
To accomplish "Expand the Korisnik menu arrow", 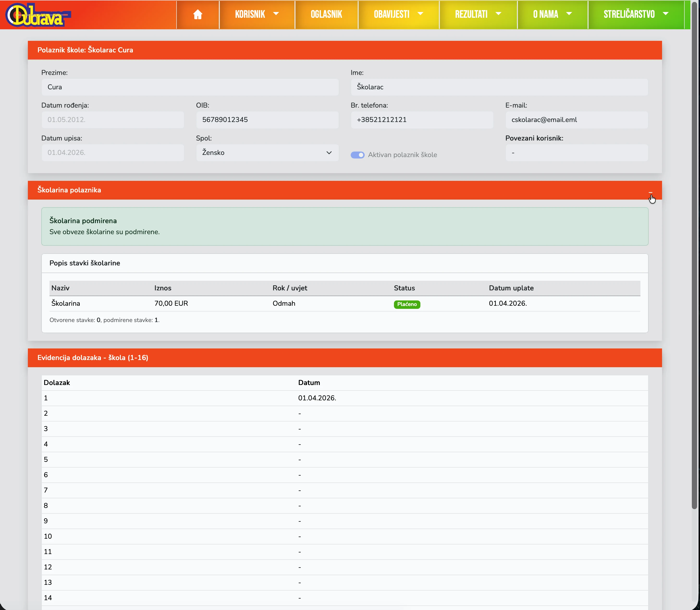I will point(276,14).
